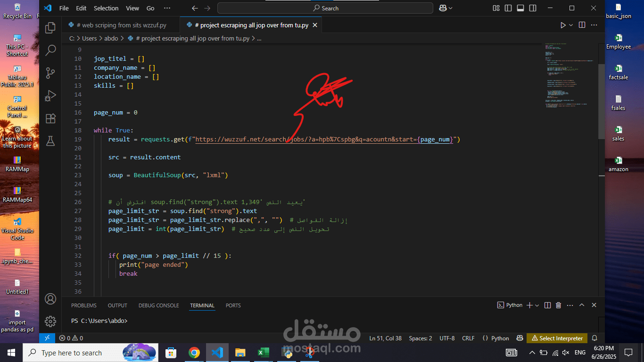
Task: Open Chrome from the Windows taskbar
Action: pyautogui.click(x=194, y=353)
